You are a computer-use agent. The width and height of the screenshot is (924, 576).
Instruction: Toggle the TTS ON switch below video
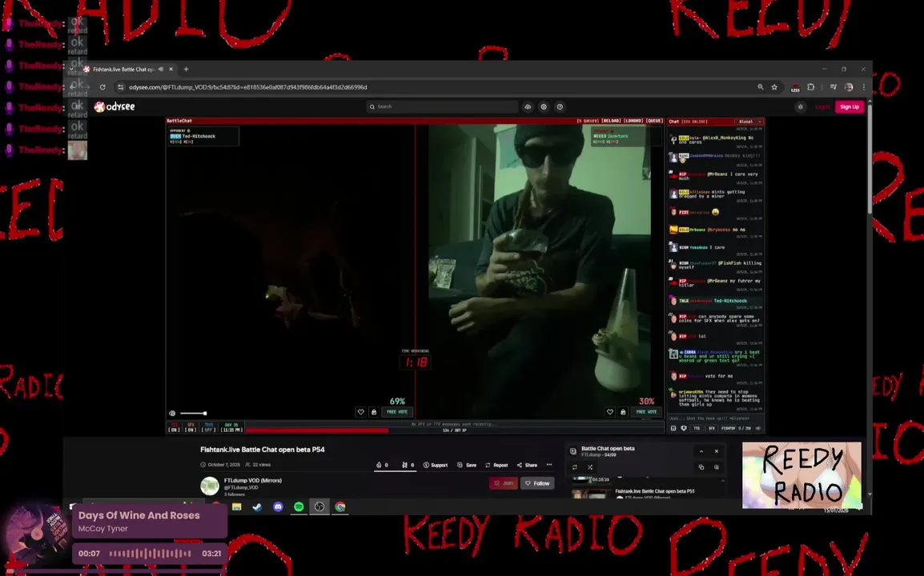click(174, 427)
